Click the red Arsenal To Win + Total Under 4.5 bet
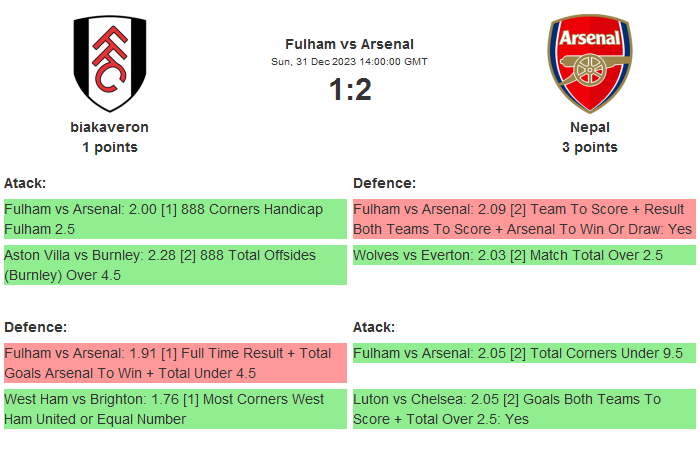The image size is (700, 460). coord(174,363)
